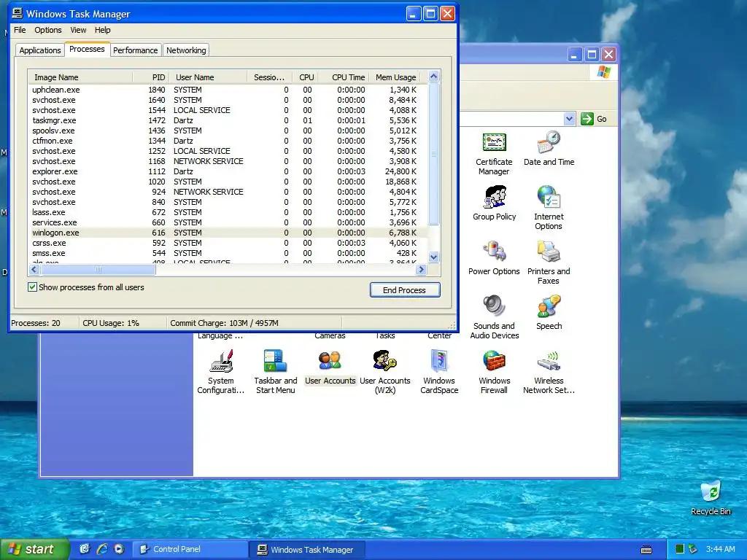The image size is (747, 560).
Task: Open the Help menu in Task Manager
Action: click(x=102, y=30)
